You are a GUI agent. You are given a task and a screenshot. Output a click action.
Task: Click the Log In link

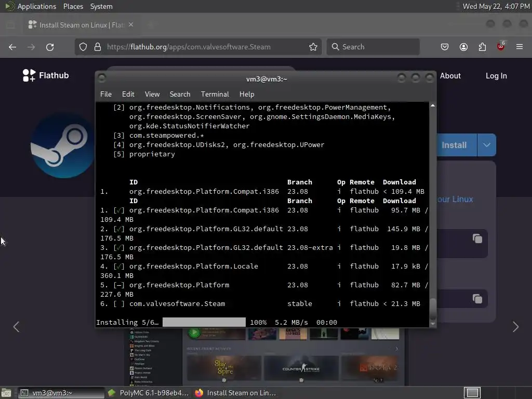coord(496,76)
